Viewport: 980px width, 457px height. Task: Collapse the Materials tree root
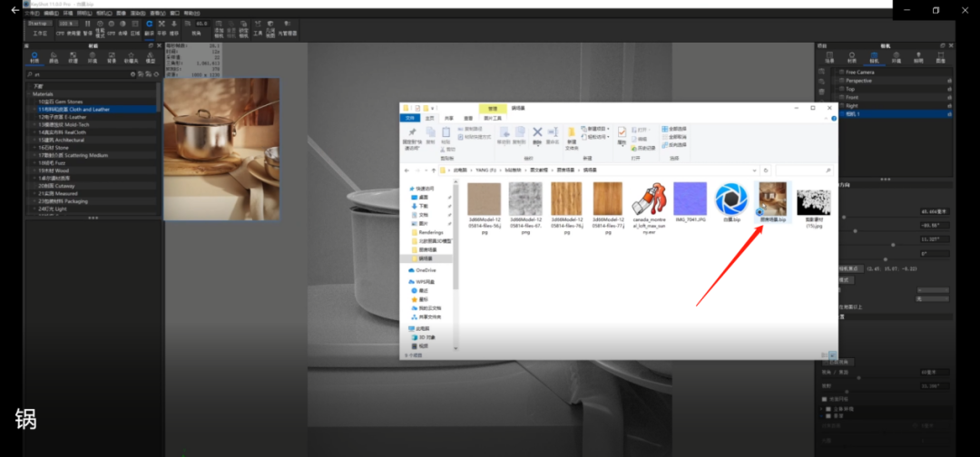30,94
